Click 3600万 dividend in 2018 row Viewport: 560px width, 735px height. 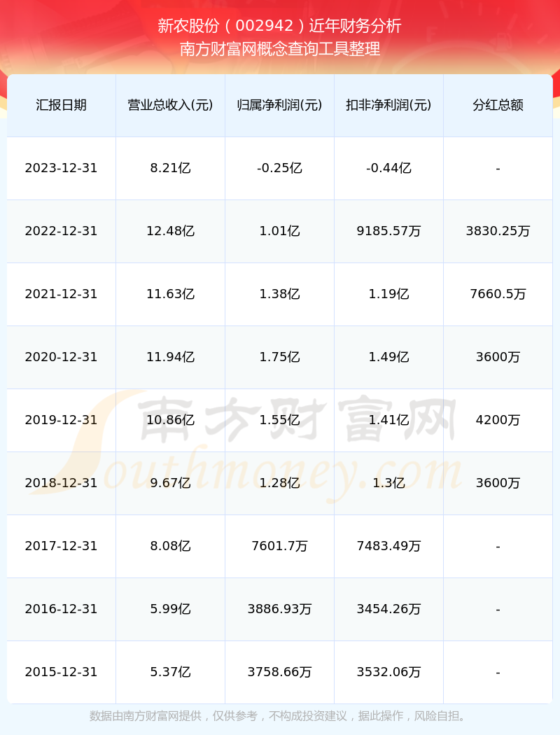click(x=498, y=483)
